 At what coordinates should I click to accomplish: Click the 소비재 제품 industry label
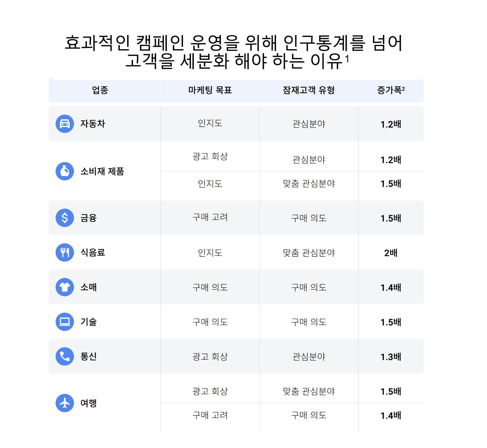[x=102, y=171]
